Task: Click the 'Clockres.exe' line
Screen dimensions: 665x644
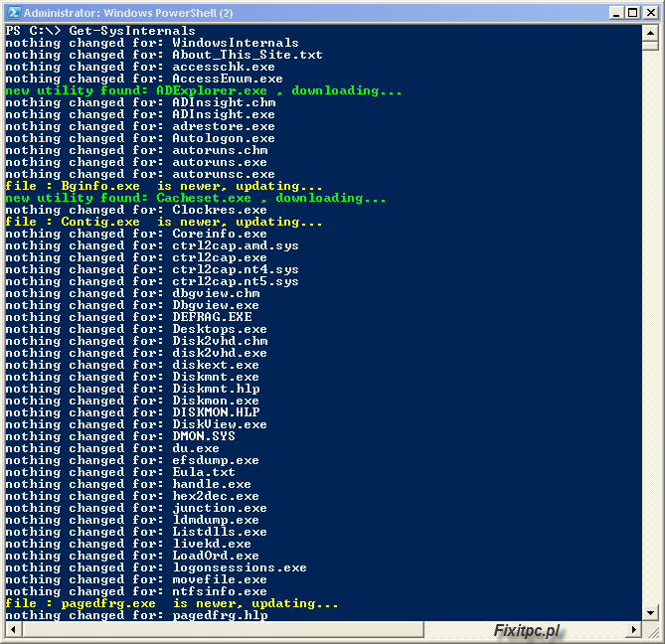Action: pos(136,210)
